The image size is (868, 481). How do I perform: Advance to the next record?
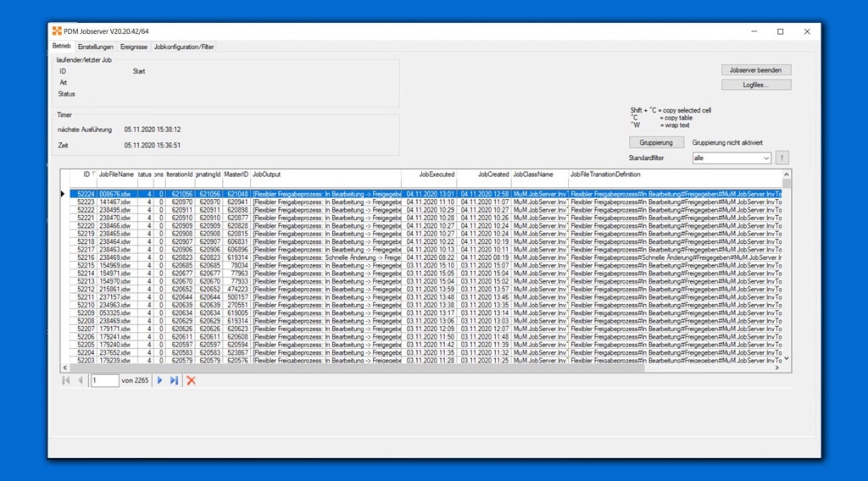pos(159,380)
